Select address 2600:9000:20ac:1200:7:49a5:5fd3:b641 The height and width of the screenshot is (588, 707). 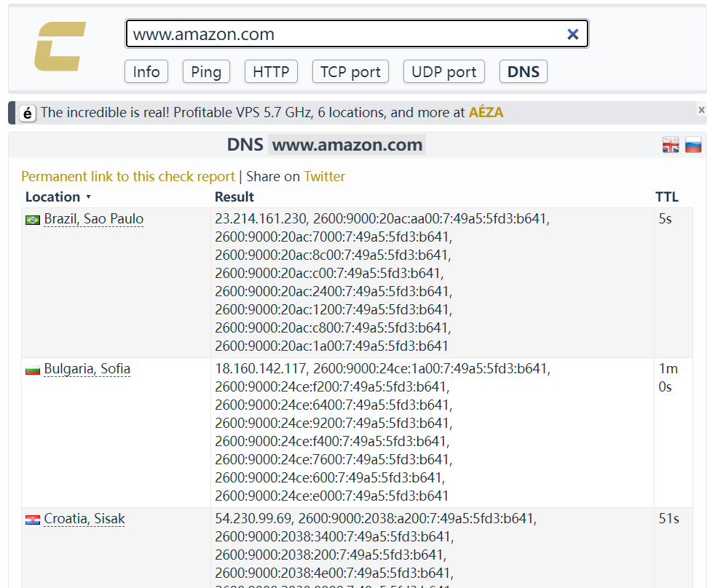click(x=332, y=309)
